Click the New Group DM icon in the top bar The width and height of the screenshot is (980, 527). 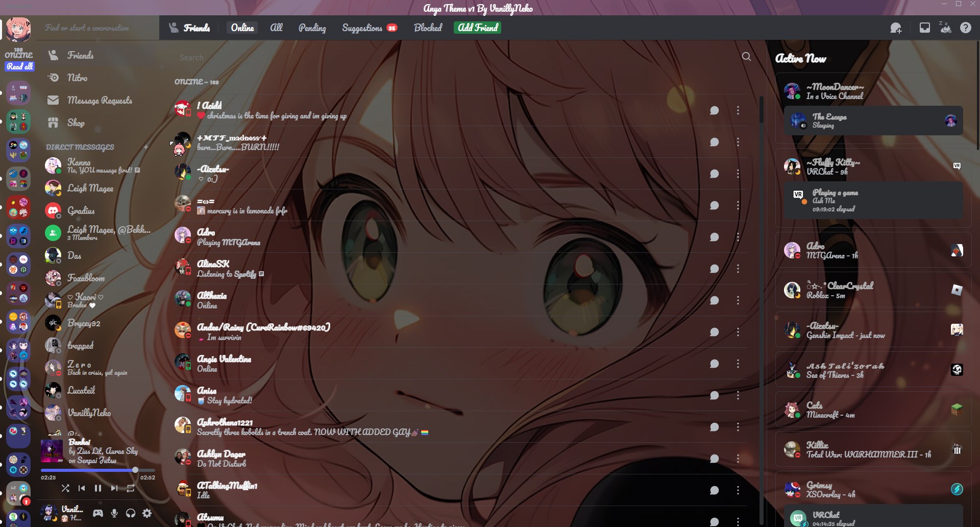click(x=896, y=28)
